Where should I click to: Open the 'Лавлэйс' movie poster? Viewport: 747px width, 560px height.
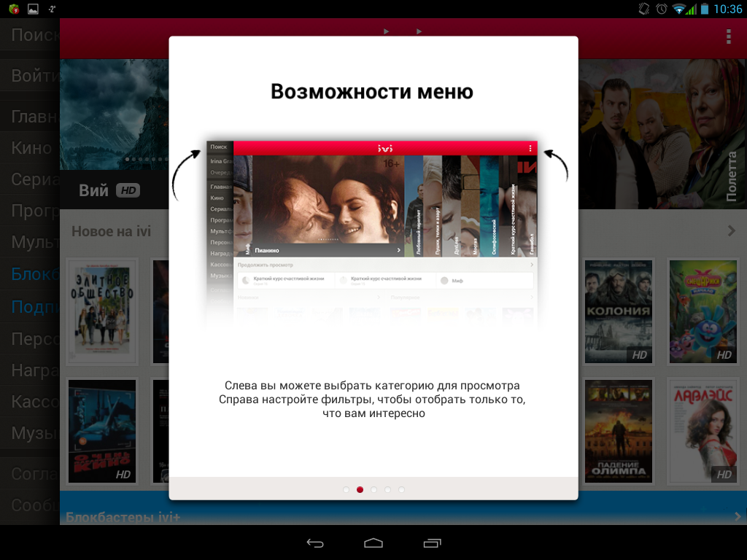703,431
